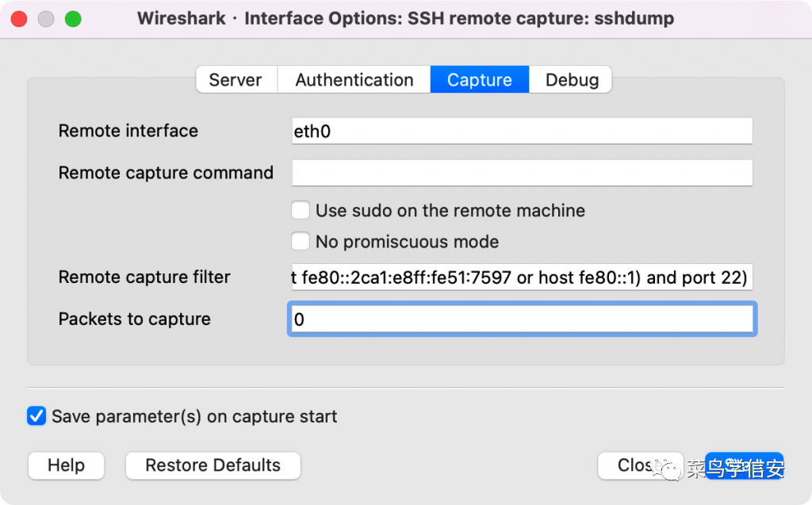Click the Close button
The height and width of the screenshot is (505, 812).
pos(640,465)
